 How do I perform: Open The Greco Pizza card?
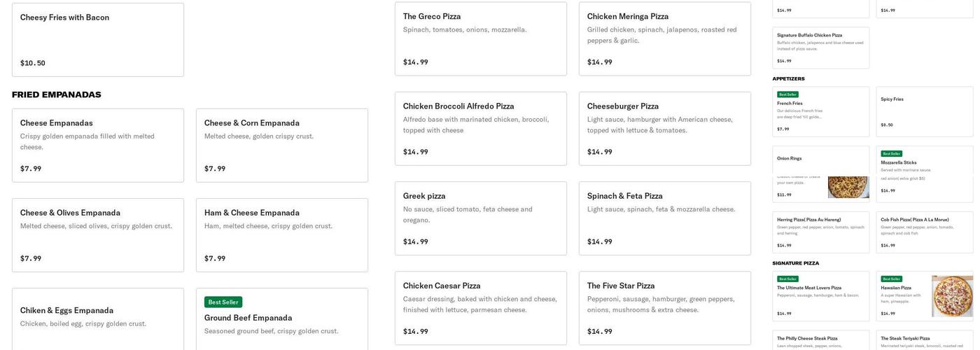[480, 38]
